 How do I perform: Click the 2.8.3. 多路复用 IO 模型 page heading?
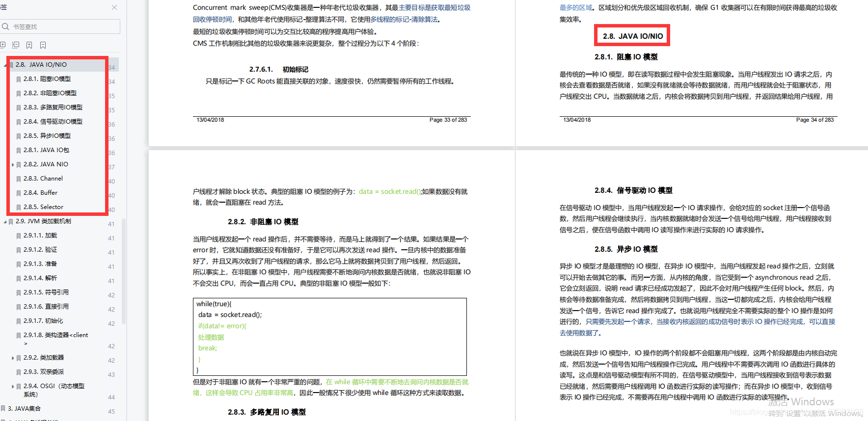click(x=267, y=412)
